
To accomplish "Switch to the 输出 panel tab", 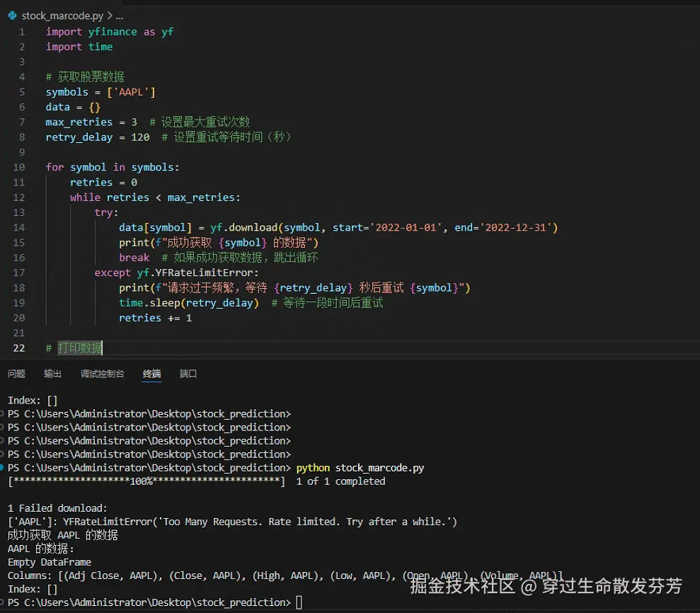I will (52, 374).
